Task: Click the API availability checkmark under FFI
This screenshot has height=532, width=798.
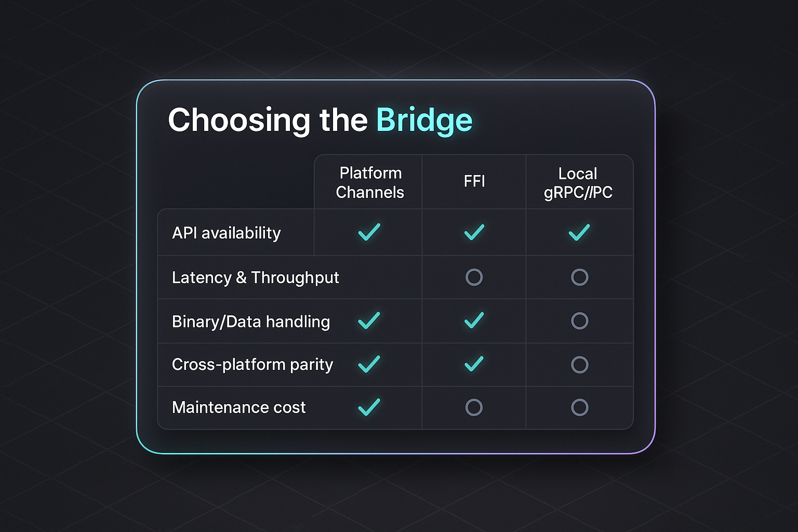Action: 474,232
